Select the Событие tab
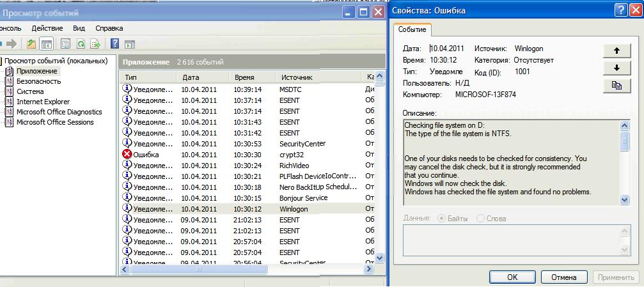 [x=413, y=29]
